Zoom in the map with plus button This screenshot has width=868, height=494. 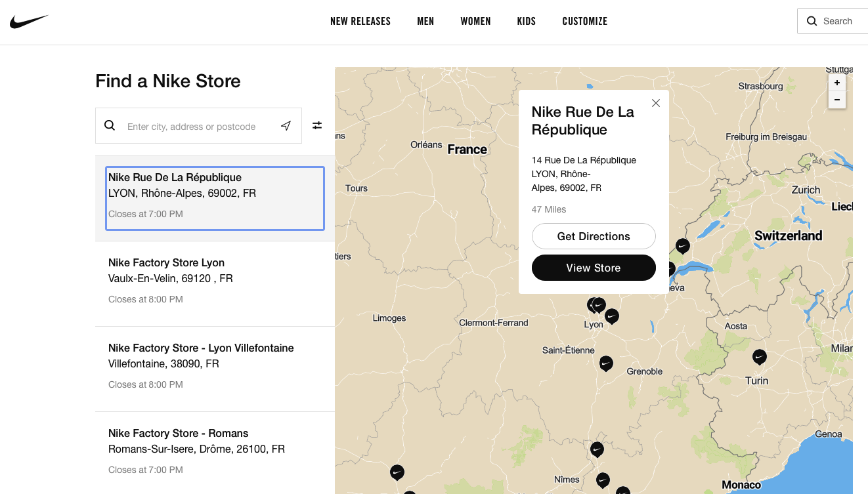tap(837, 83)
